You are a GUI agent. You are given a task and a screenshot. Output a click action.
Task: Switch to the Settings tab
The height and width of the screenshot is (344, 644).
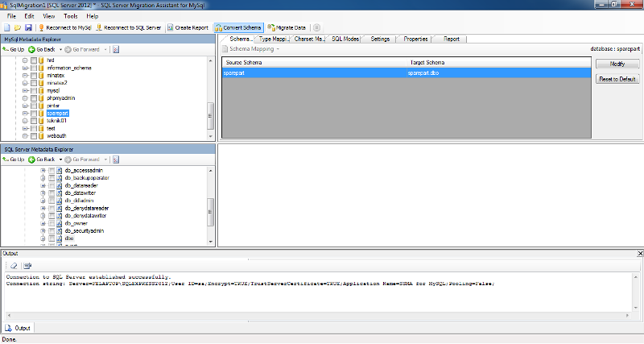[x=380, y=39]
